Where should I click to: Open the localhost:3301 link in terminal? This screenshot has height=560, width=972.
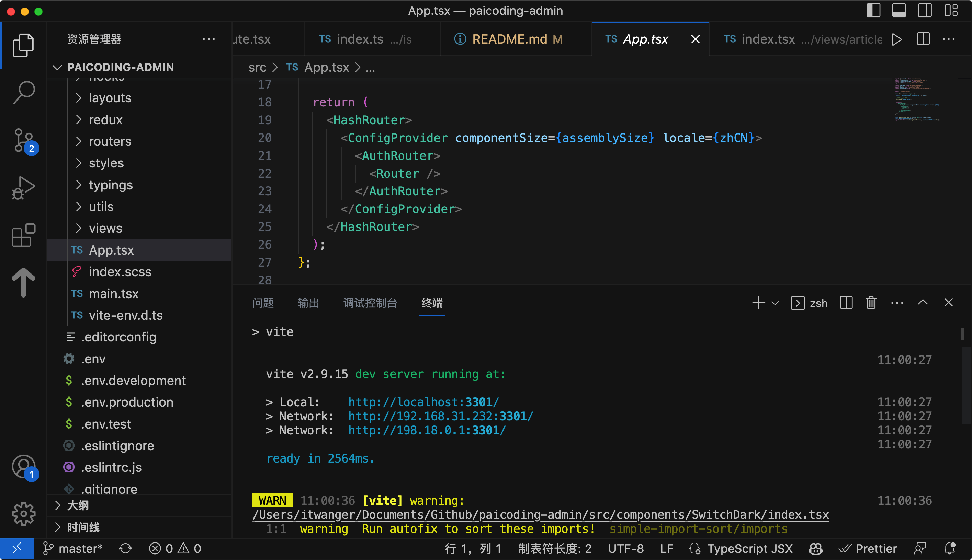click(x=423, y=402)
